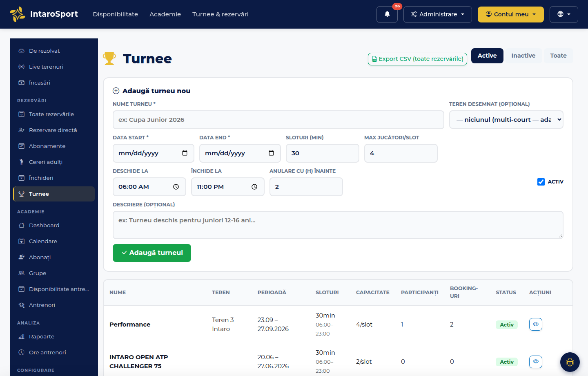Open the notifications bell icon
The width and height of the screenshot is (588, 376).
click(387, 14)
